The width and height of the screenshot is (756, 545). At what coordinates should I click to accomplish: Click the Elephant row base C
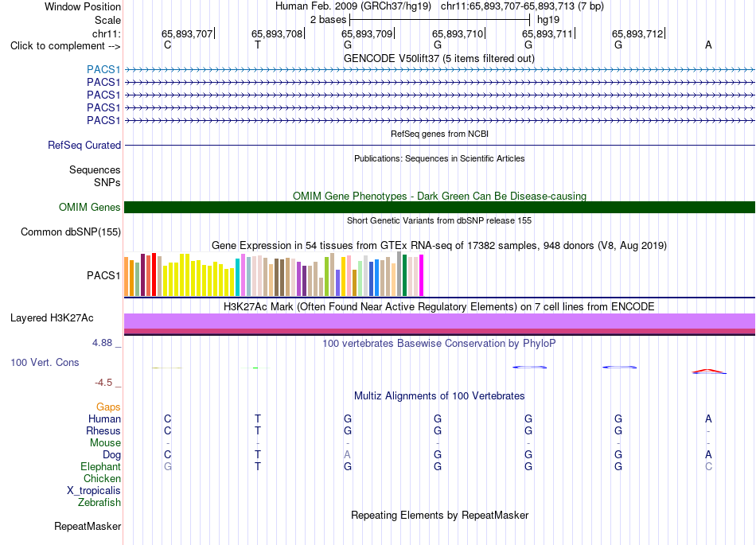(708, 466)
